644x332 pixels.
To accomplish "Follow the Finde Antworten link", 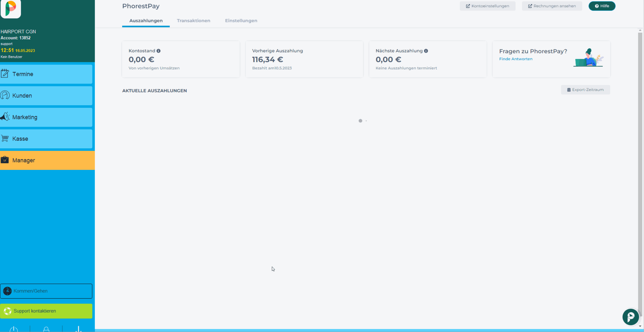I will (x=516, y=59).
